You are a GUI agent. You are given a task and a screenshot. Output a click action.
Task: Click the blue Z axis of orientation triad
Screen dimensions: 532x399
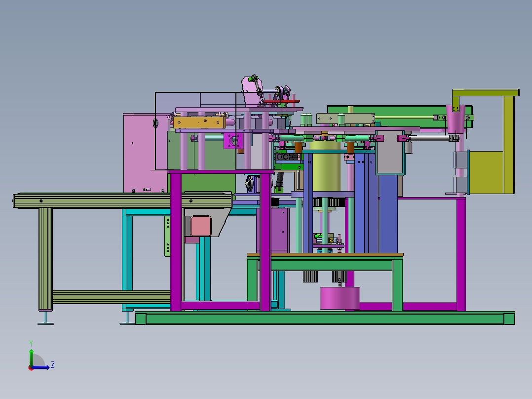coord(40,367)
